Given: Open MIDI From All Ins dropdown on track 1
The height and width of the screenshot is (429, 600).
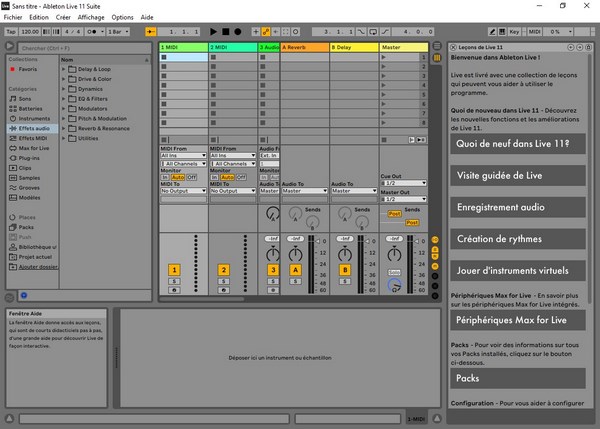Looking at the screenshot, I should pyautogui.click(x=183, y=155).
